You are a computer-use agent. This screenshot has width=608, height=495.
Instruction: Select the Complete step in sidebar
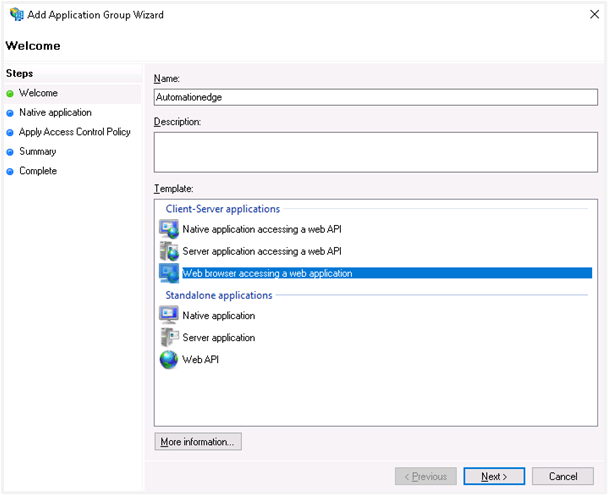[x=38, y=171]
